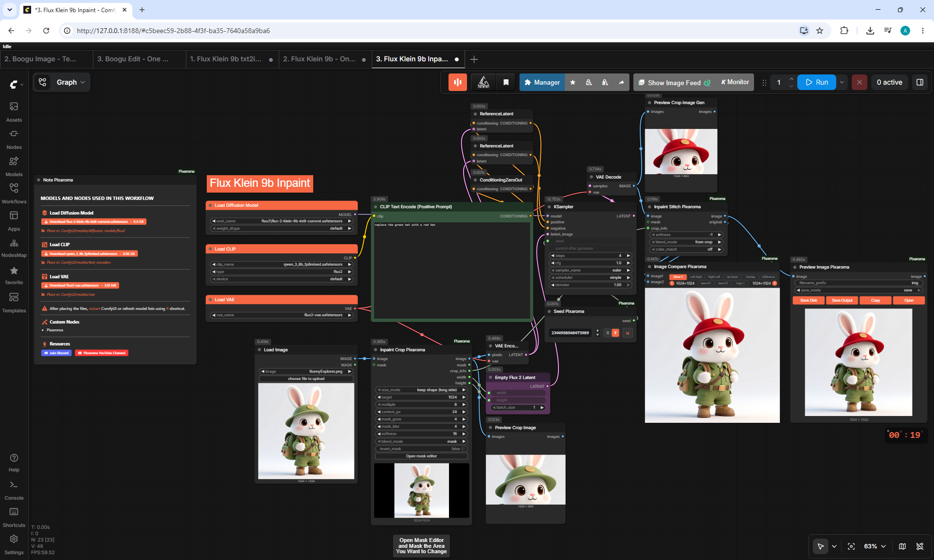Adjust the softness slider in Inpaint Stitch
The height and width of the screenshot is (560, 934).
pos(686,235)
